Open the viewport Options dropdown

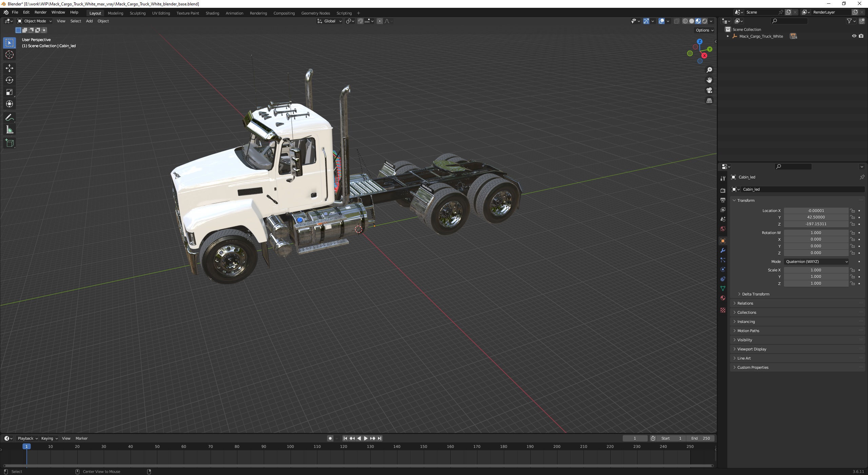[705, 30]
